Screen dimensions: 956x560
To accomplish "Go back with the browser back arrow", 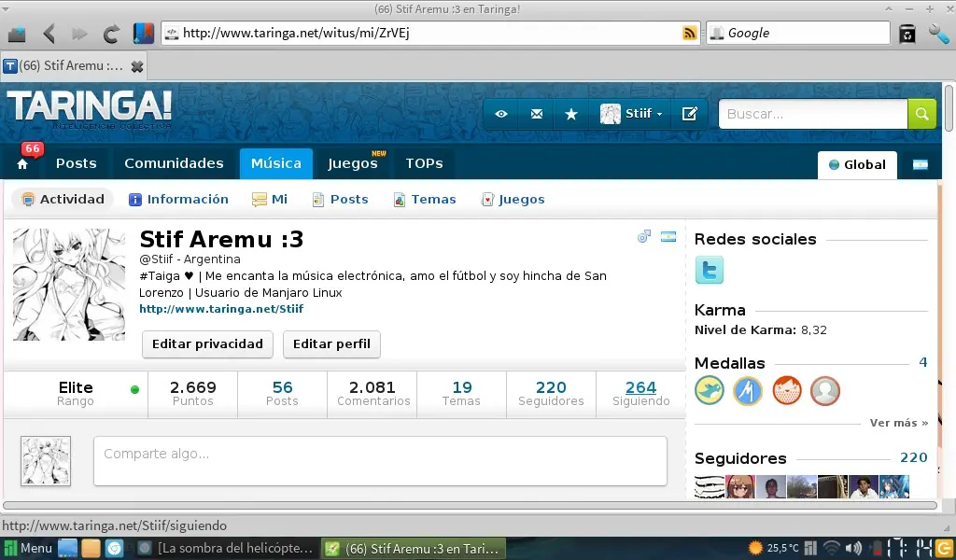I will point(49,34).
